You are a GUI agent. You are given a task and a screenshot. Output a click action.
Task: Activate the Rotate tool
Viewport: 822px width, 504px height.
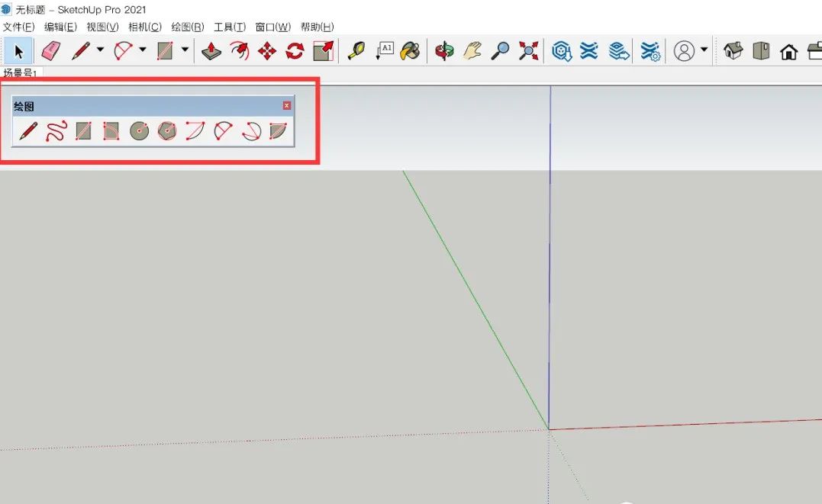point(295,51)
